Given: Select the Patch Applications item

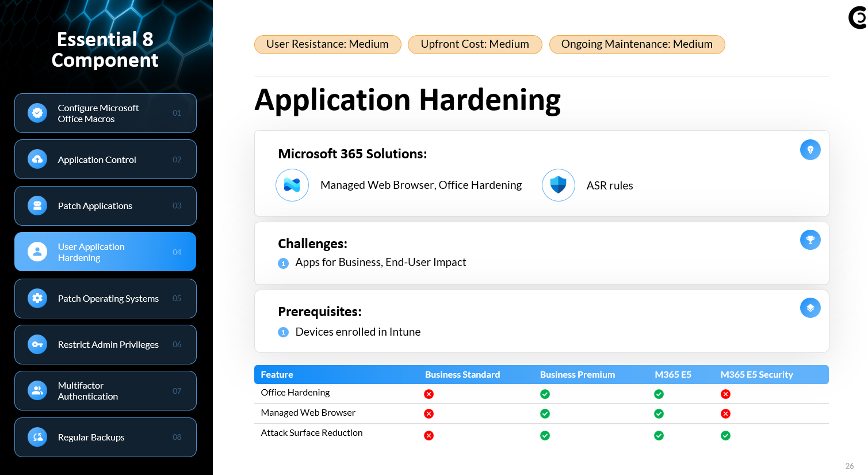Looking at the screenshot, I should coord(105,206).
